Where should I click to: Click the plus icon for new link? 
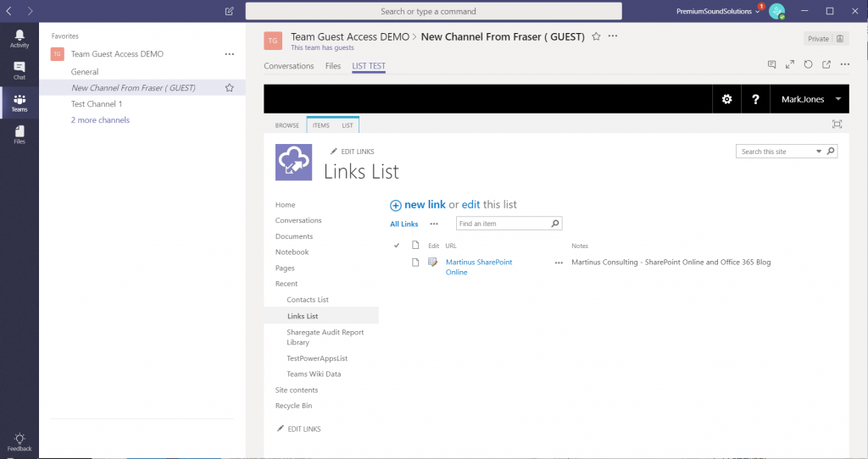coord(395,206)
